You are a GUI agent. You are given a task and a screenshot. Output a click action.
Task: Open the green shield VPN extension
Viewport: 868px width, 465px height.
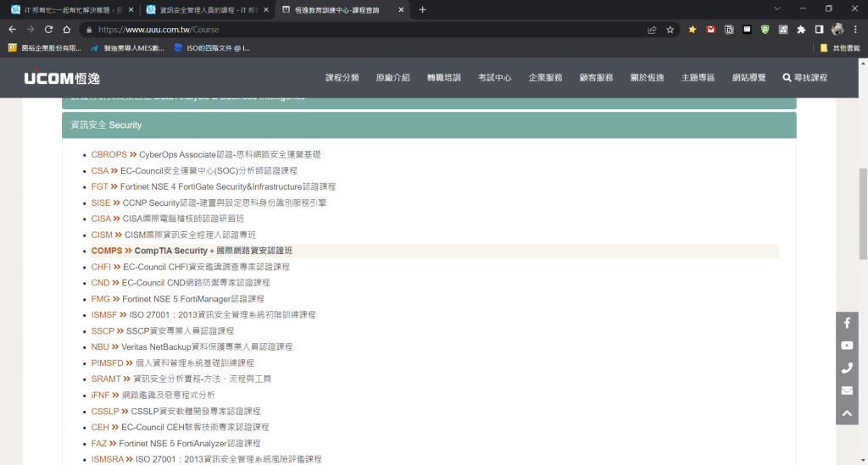[765, 30]
